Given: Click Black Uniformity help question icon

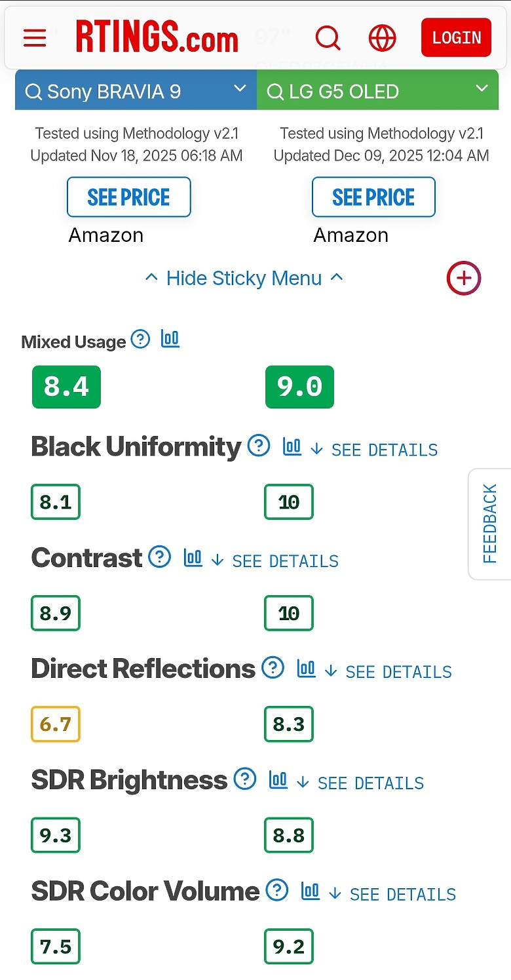Looking at the screenshot, I should coord(259,446).
